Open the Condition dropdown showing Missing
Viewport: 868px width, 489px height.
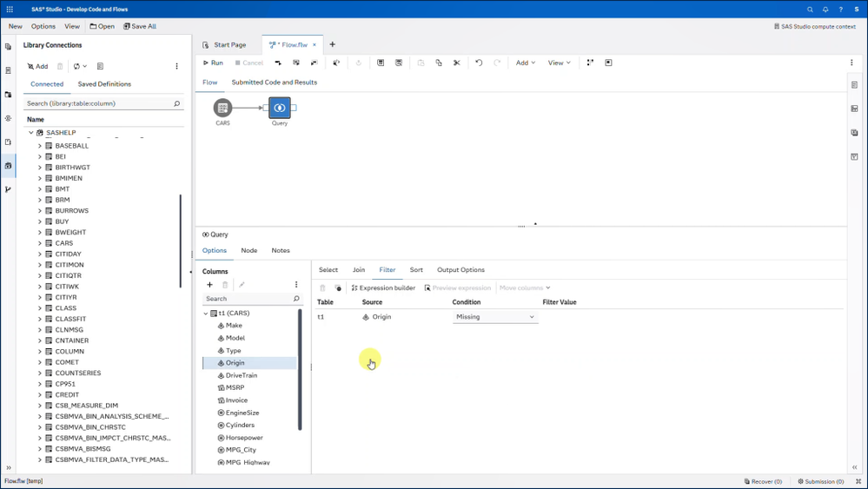pyautogui.click(x=495, y=317)
